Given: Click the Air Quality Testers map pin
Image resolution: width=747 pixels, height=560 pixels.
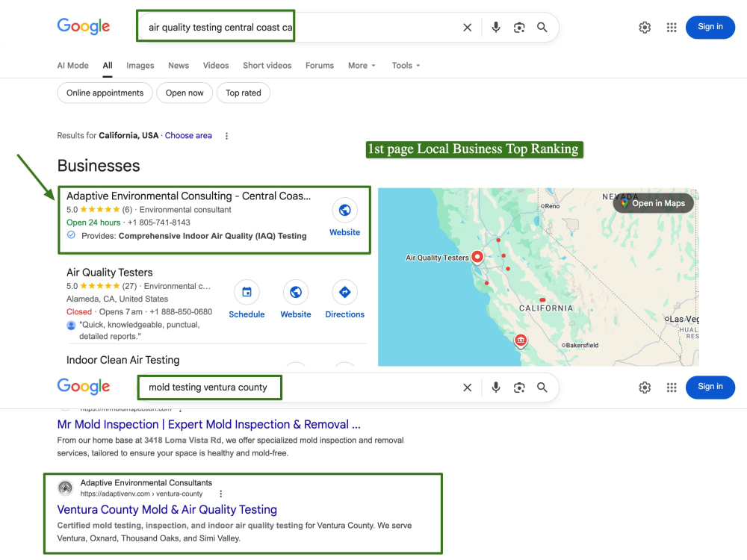Looking at the screenshot, I should (x=477, y=257).
